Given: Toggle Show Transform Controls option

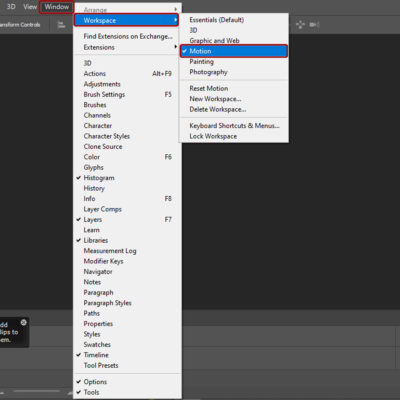Looking at the screenshot, I should 20,25.
